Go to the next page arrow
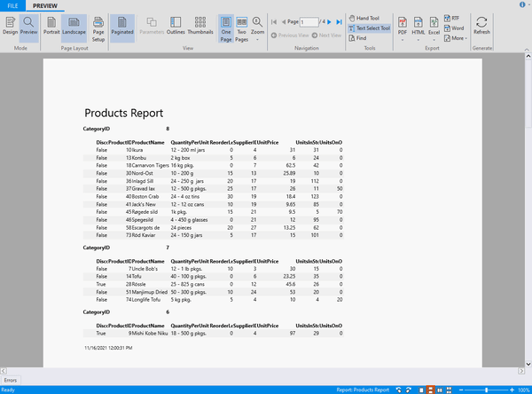The width and height of the screenshot is (532, 394). pos(327,20)
